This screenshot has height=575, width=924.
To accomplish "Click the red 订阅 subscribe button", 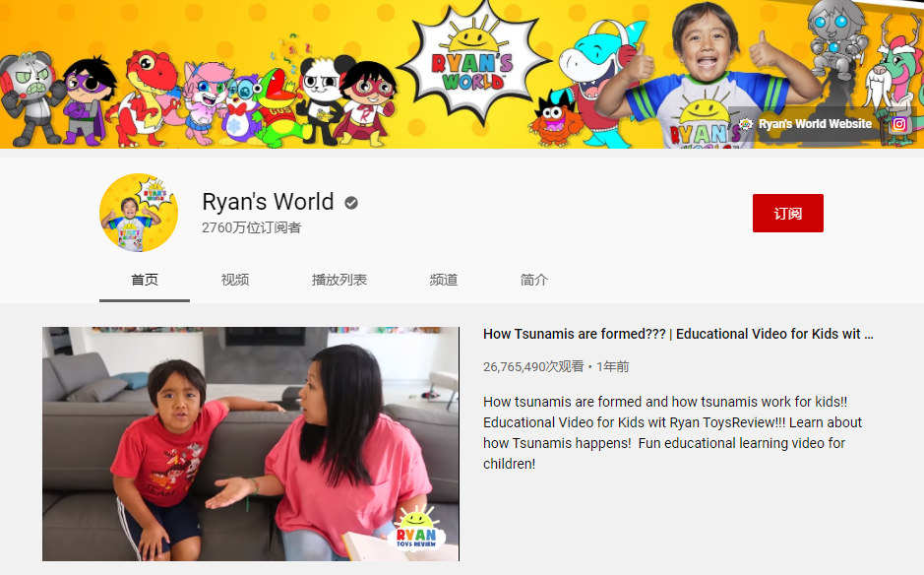I will 788,213.
